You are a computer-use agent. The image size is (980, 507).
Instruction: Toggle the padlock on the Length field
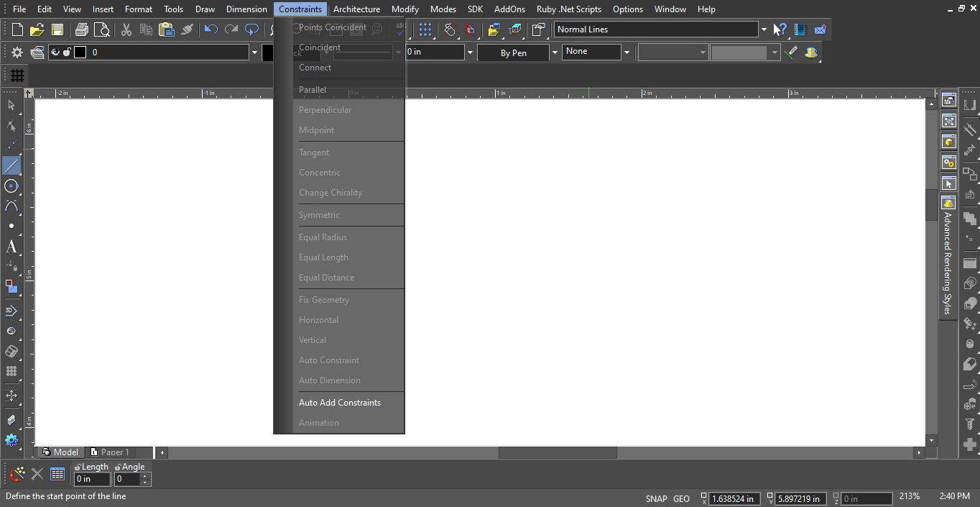pyautogui.click(x=76, y=466)
